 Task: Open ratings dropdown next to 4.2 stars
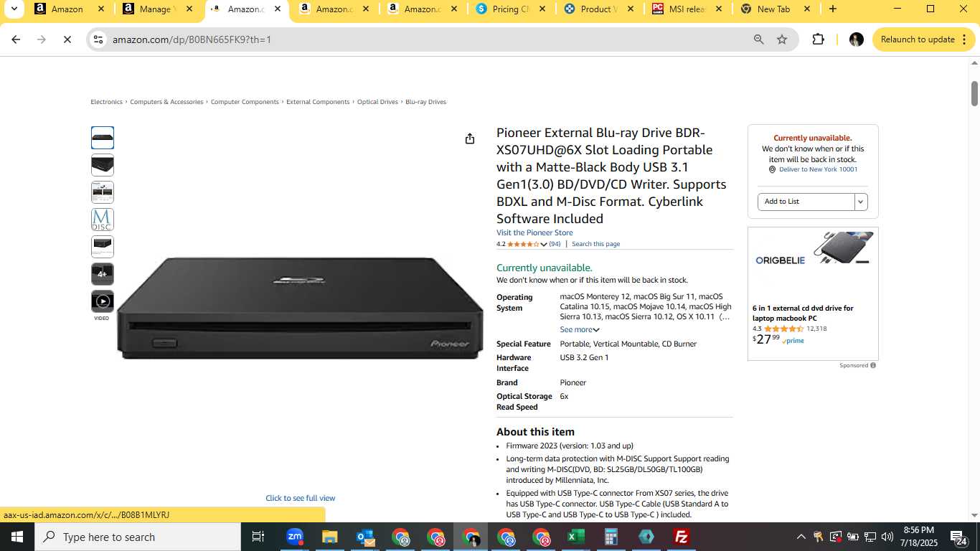[x=544, y=245]
